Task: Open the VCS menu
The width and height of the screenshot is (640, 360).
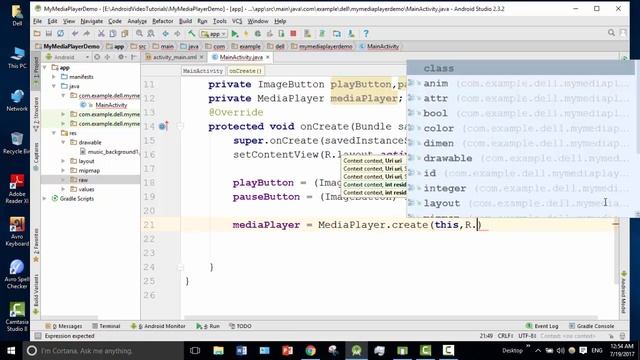Action: (x=237, y=21)
